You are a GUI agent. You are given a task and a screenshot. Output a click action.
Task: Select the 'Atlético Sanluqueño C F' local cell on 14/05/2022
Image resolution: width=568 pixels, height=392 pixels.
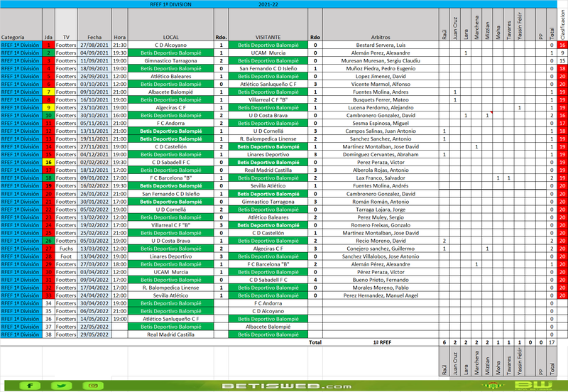tap(170, 319)
